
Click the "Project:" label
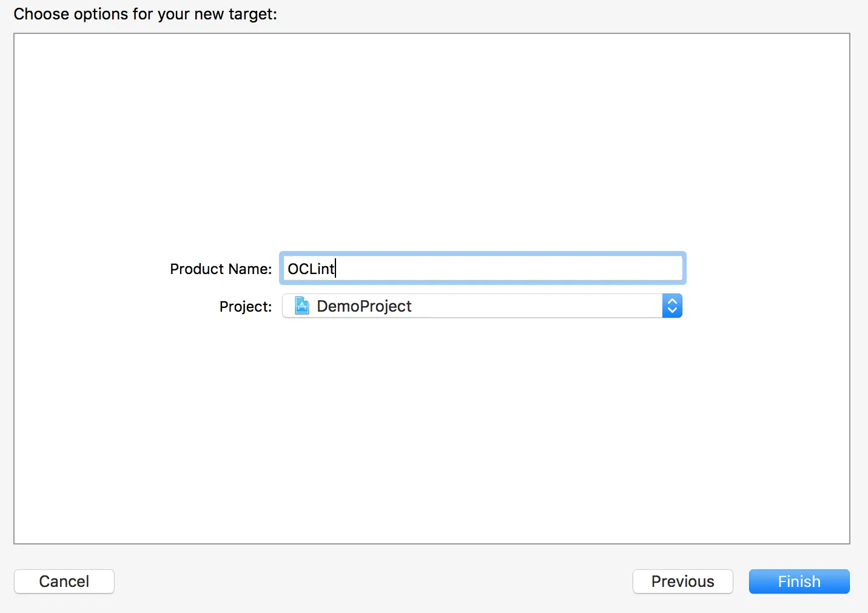[246, 307]
